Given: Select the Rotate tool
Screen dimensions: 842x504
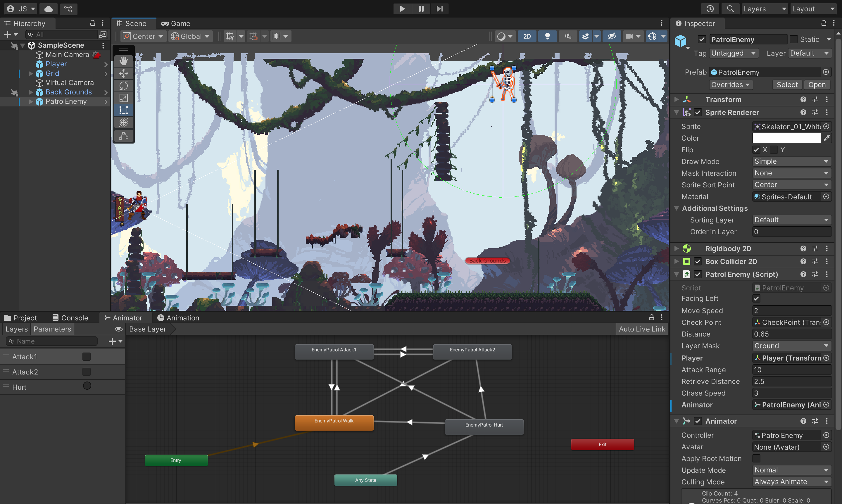Looking at the screenshot, I should [123, 86].
